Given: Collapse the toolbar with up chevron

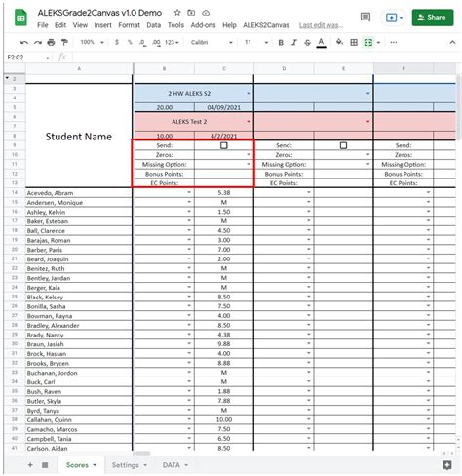Looking at the screenshot, I should tap(452, 42).
